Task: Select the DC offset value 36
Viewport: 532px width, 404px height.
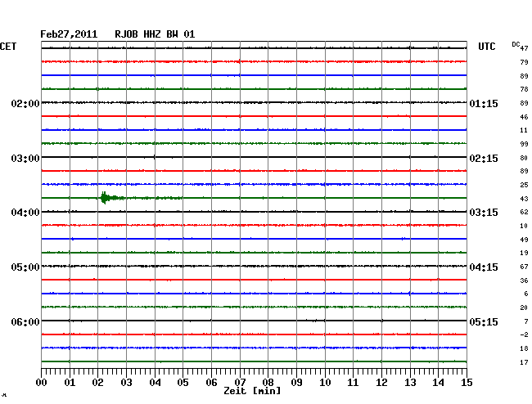Action: coord(524,281)
